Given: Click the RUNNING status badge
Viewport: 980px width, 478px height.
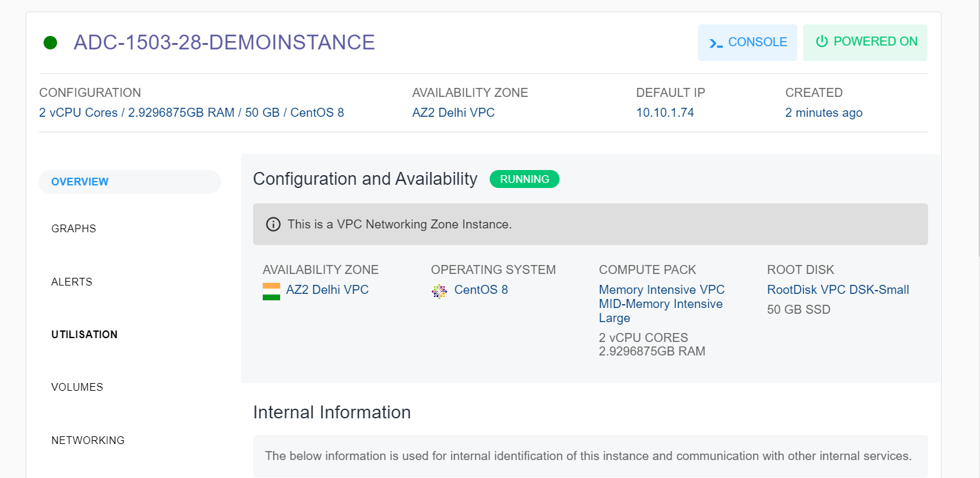Looking at the screenshot, I should point(524,179).
